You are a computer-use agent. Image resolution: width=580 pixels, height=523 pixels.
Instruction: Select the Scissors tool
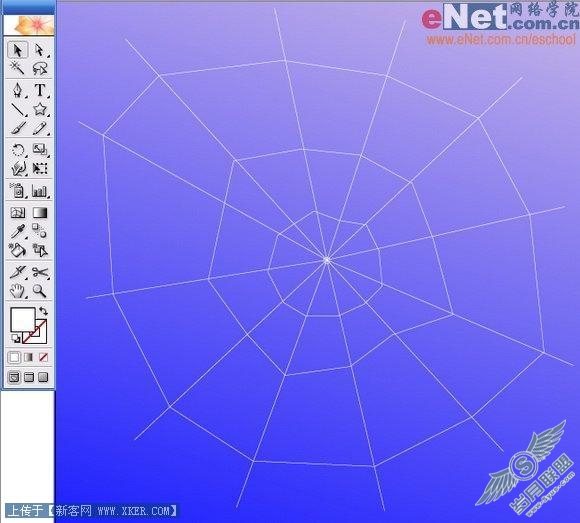coord(40,273)
